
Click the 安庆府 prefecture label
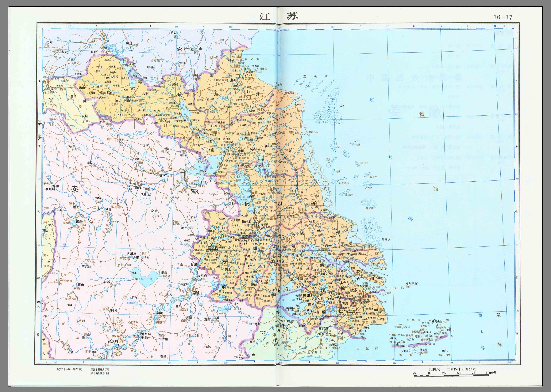pyautogui.click(x=113, y=341)
